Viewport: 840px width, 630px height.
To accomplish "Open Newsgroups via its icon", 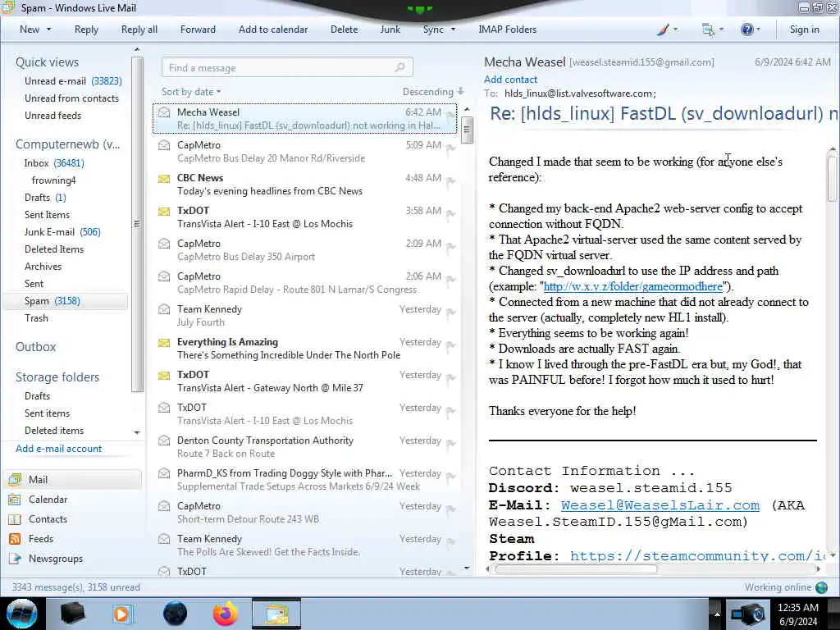I will pyautogui.click(x=15, y=559).
